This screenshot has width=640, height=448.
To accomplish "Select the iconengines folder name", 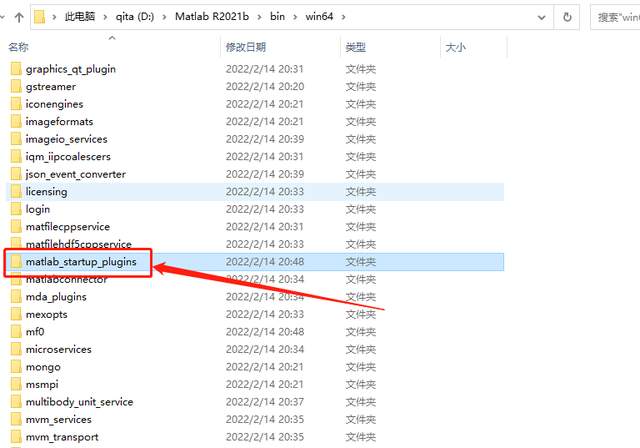I will pos(54,104).
